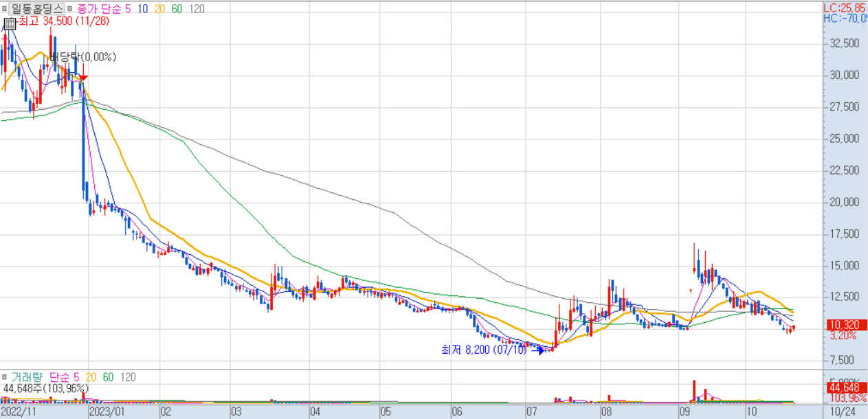
Task: Click the small square before 일동홀딩스
Action: 5,9
